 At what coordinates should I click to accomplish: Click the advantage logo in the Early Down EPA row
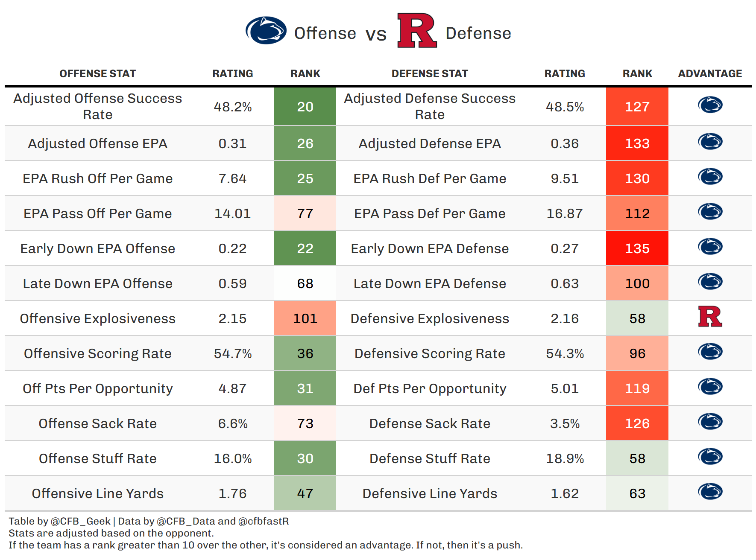710,247
